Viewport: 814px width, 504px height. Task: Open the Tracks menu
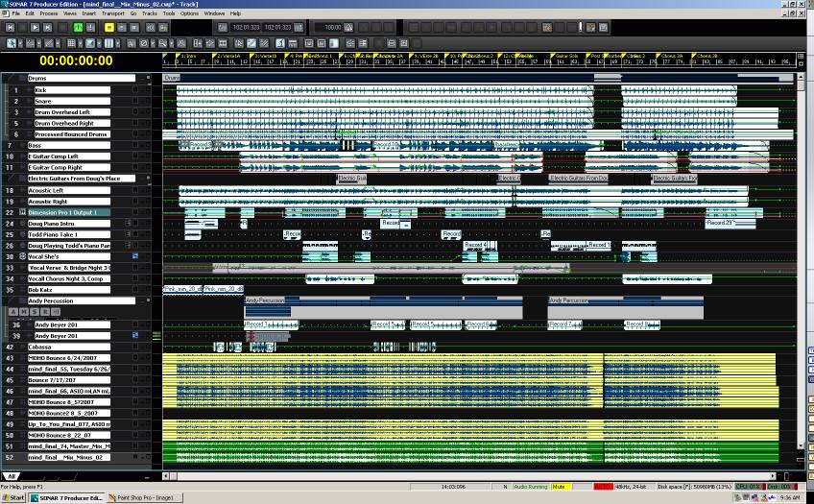[x=149, y=13]
